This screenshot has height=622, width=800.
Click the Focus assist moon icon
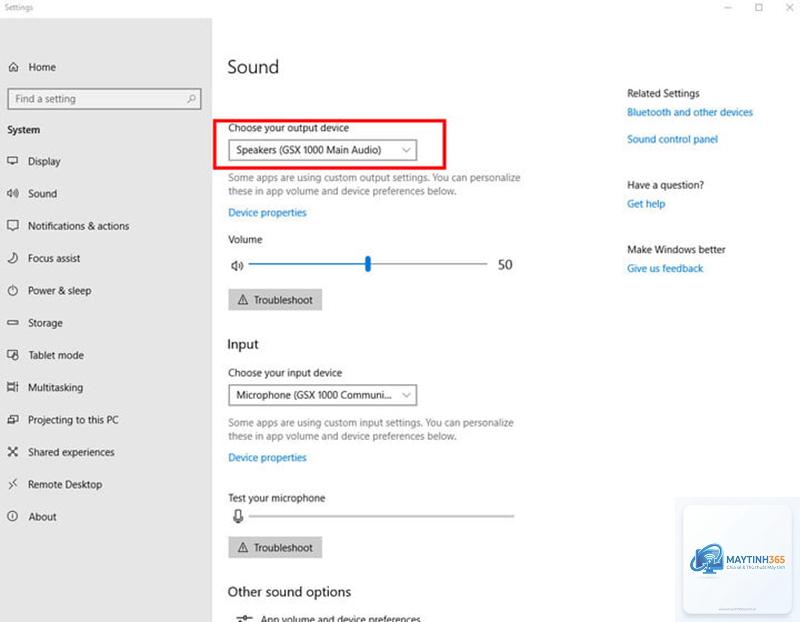point(13,258)
